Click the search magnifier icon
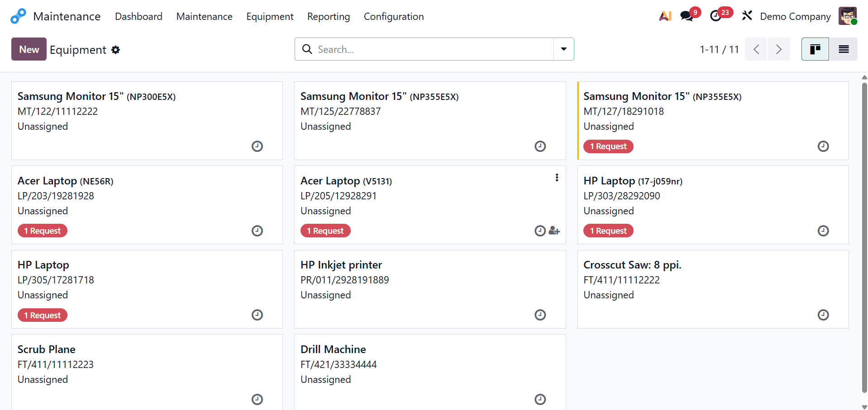 point(307,49)
